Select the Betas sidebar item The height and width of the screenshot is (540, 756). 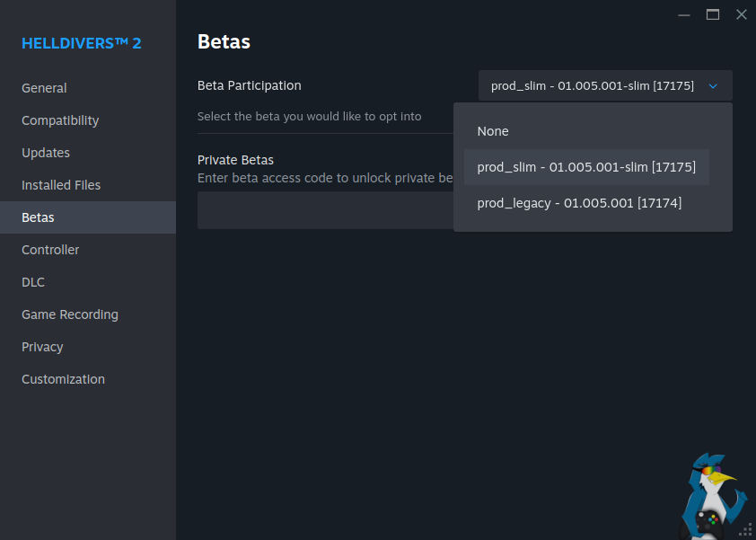coord(38,217)
